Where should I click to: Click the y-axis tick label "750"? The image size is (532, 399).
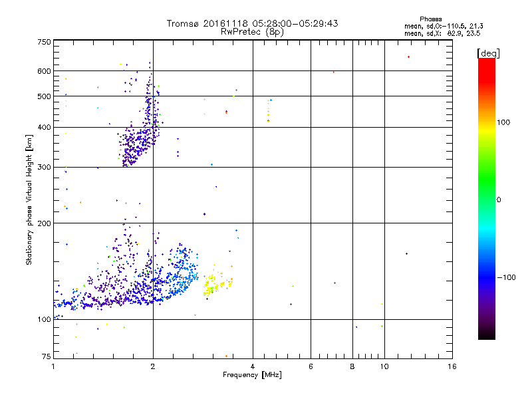click(44, 42)
